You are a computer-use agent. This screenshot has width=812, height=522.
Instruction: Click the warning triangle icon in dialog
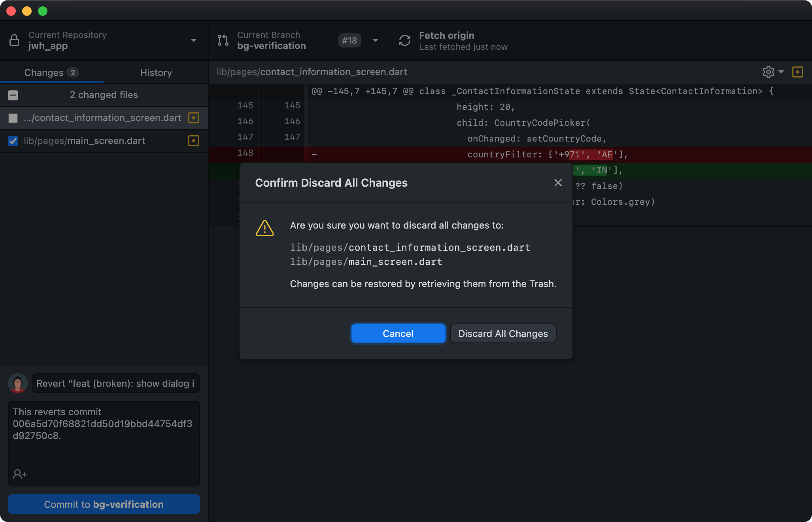click(x=265, y=228)
